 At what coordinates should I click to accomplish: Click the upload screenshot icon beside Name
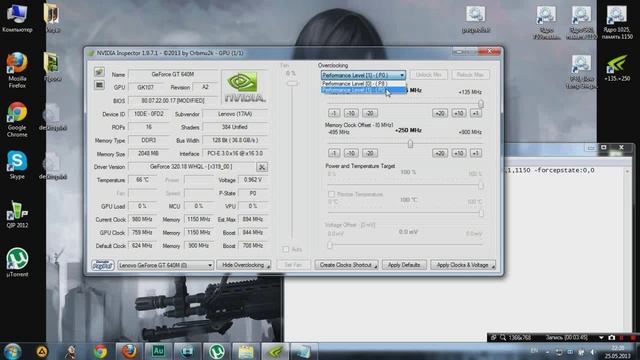click(99, 72)
